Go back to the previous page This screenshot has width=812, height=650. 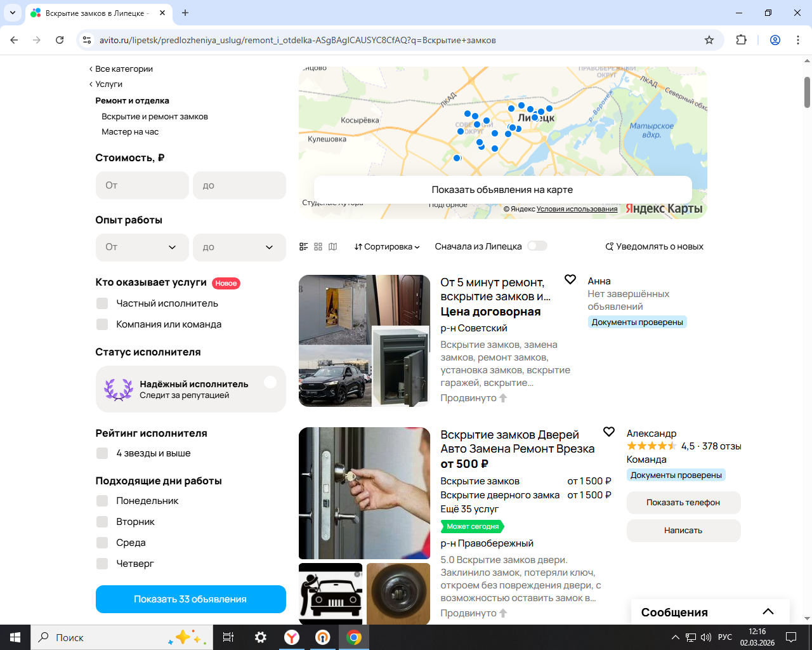14,40
